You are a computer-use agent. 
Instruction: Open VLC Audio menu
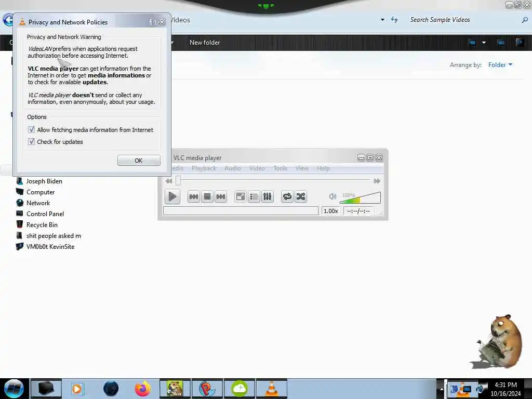pyautogui.click(x=232, y=168)
